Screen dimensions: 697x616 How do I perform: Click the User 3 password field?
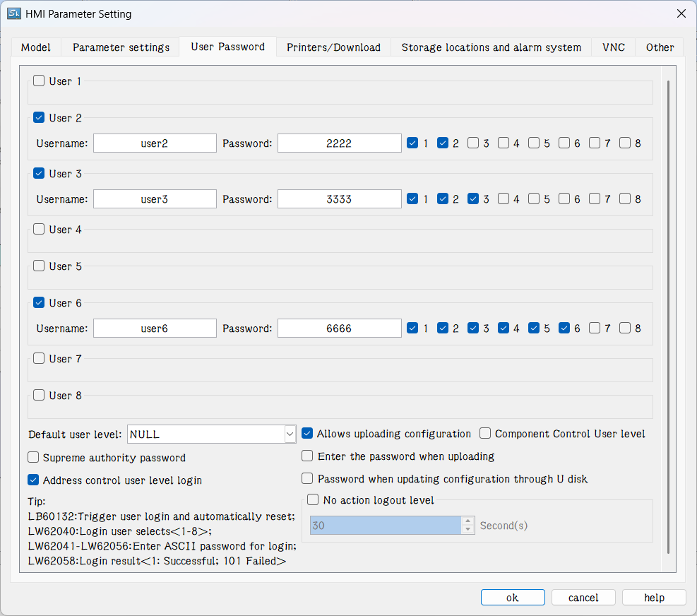click(339, 199)
